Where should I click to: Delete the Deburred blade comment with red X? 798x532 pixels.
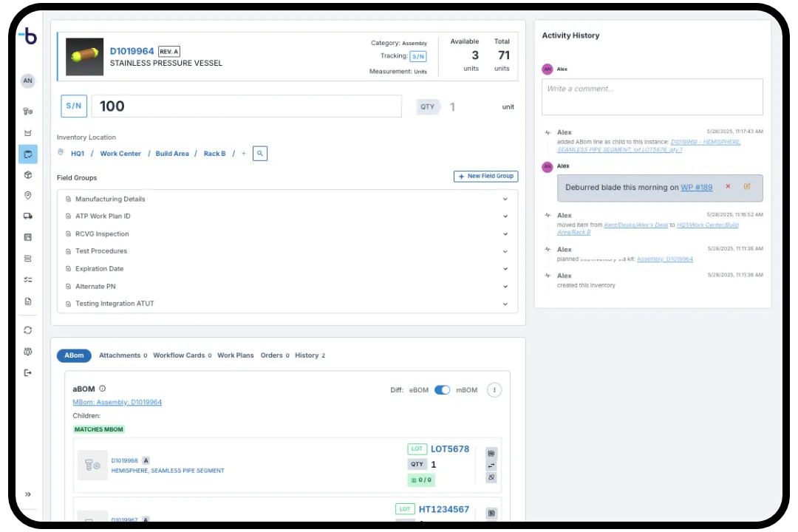[728, 187]
